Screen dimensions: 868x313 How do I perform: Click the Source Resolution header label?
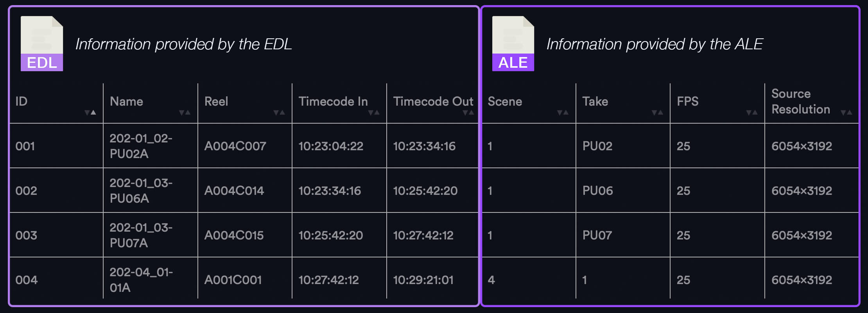(801, 101)
